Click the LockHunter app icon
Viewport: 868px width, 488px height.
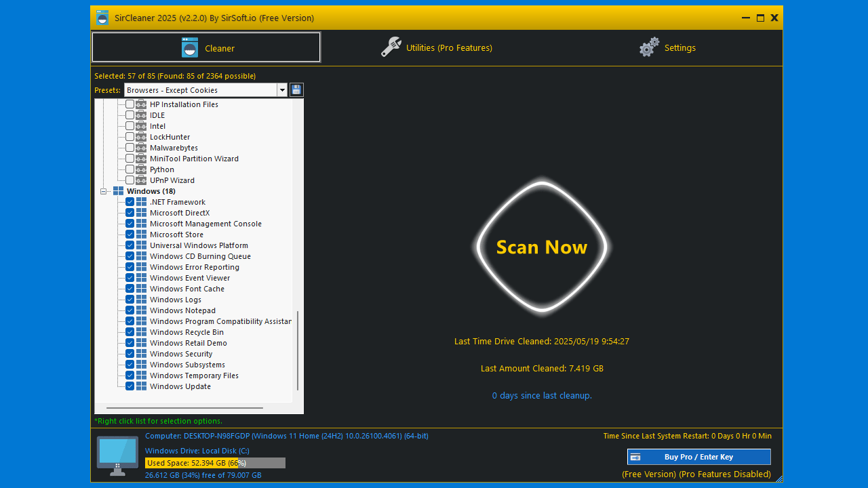click(x=141, y=137)
